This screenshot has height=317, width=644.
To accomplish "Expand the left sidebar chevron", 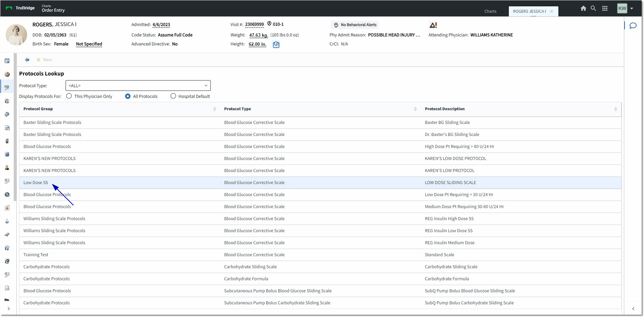I will pos(9,308).
